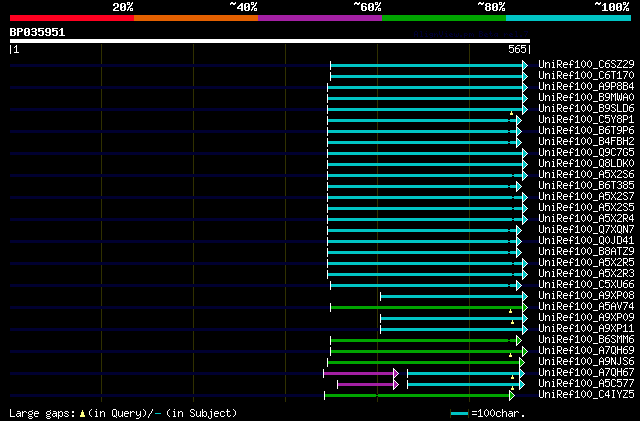The image size is (640, 421).
Task: Click the green ~80% identity legend segment
Action: (x=444, y=18)
